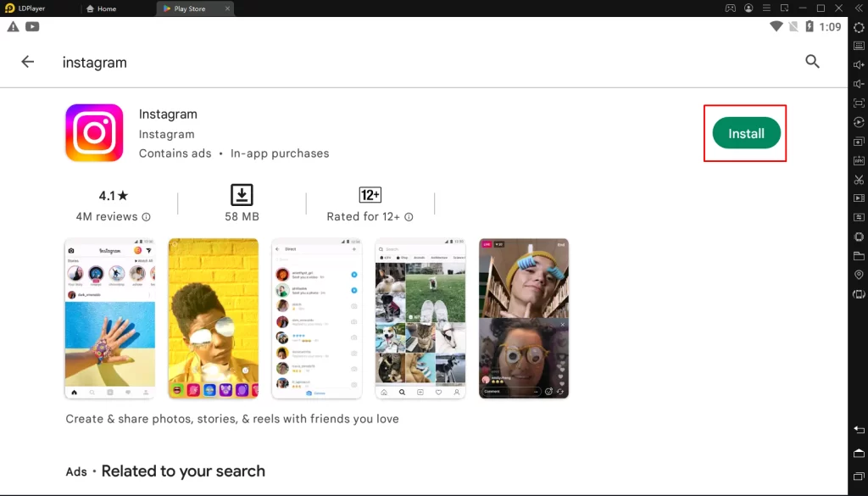Viewport: 868px width, 496px height.
Task: Decrease volume using the sidebar speaker icon
Action: [x=859, y=84]
